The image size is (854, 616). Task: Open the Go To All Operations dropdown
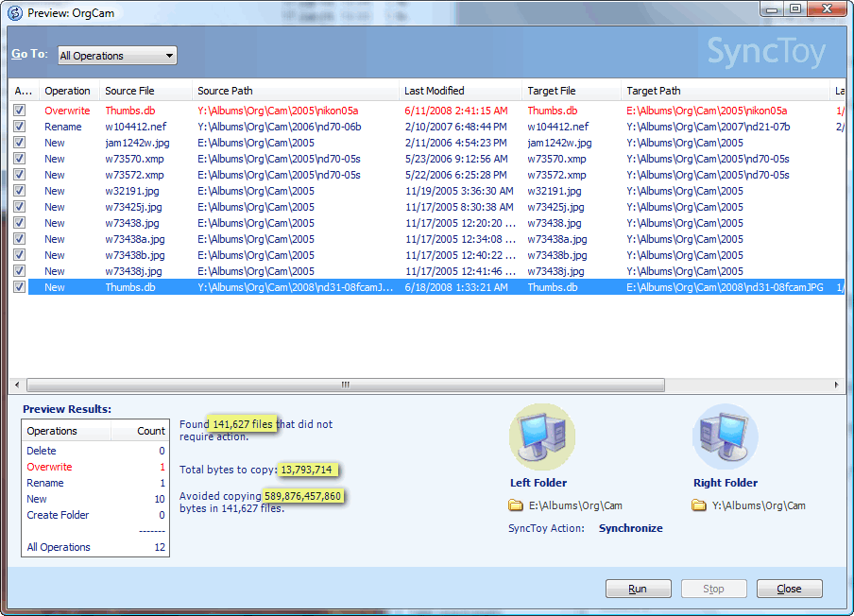[117, 56]
